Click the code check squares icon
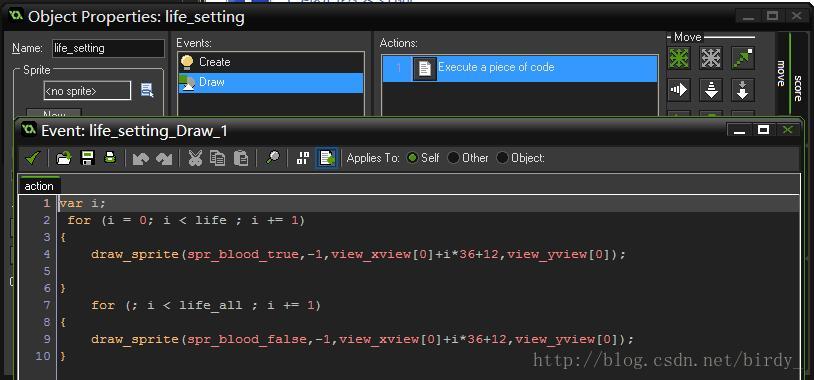 pos(303,158)
